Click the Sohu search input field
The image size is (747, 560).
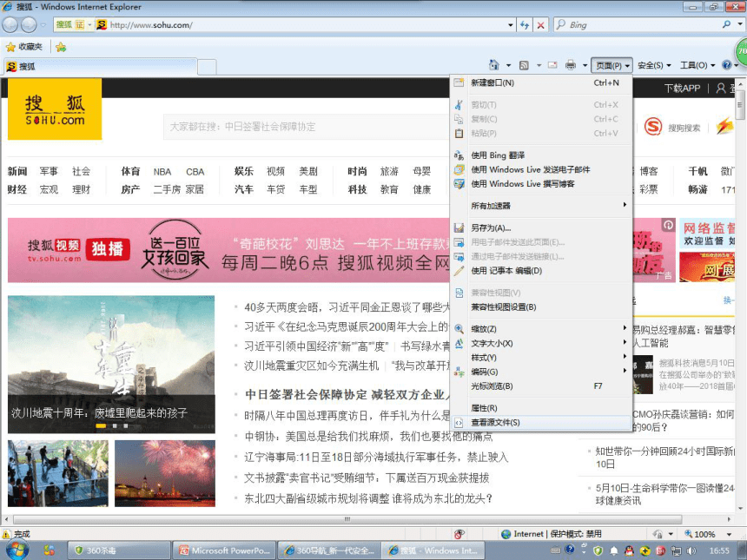(x=307, y=127)
